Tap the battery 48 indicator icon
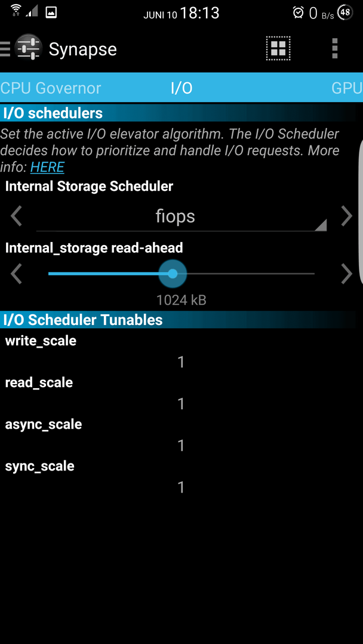 pyautogui.click(x=345, y=13)
